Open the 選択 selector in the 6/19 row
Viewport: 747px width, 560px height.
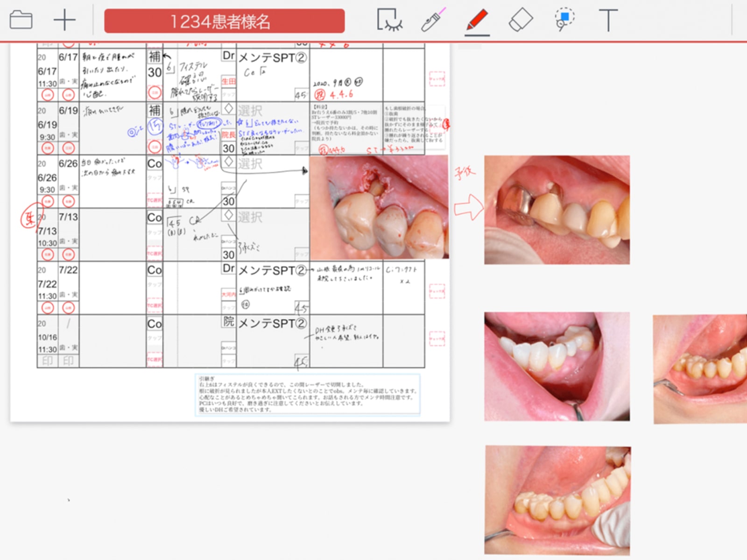coord(250,111)
